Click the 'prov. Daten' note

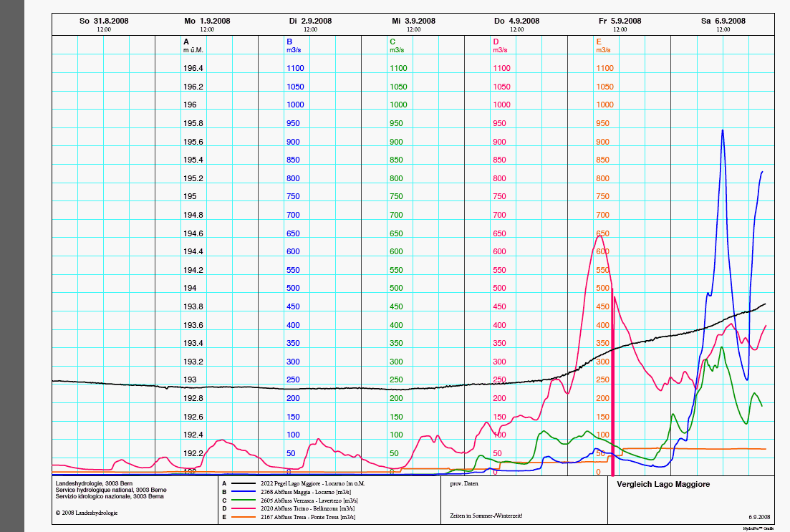464,483
